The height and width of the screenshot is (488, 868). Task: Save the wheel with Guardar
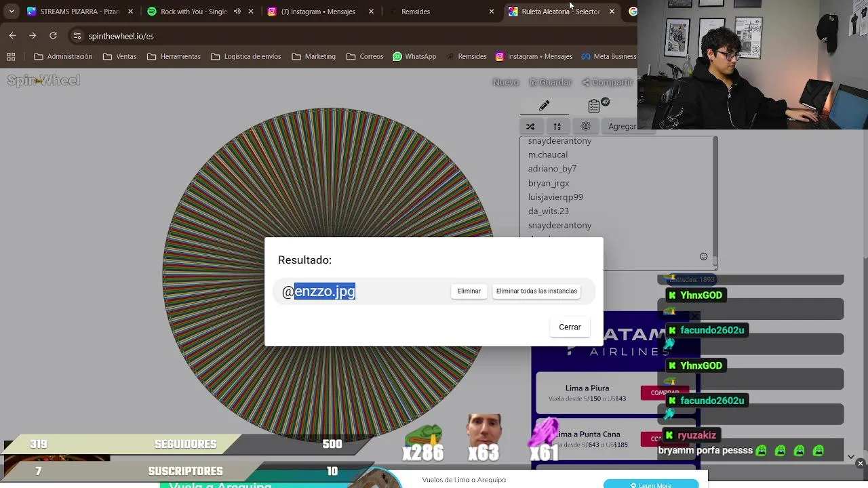coord(550,82)
